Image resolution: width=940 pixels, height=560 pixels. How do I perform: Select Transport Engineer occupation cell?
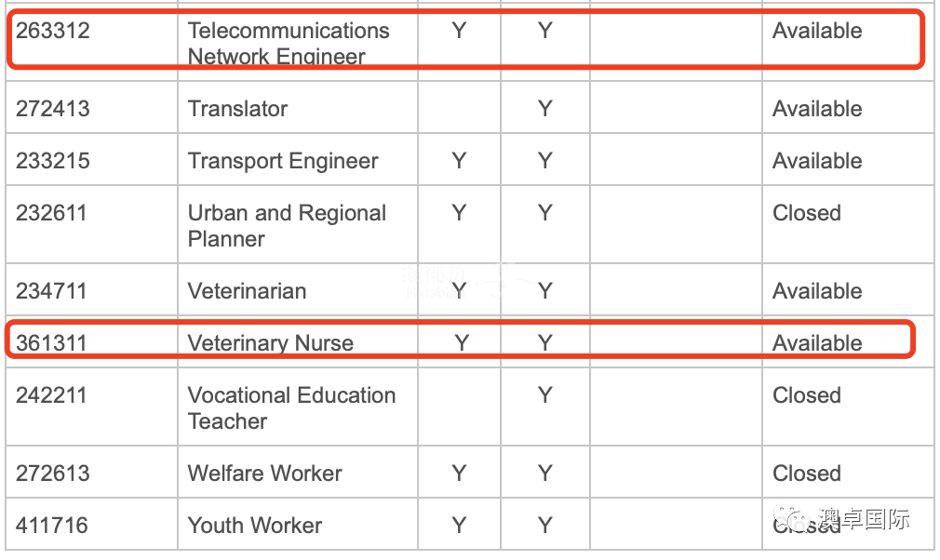[x=283, y=161]
